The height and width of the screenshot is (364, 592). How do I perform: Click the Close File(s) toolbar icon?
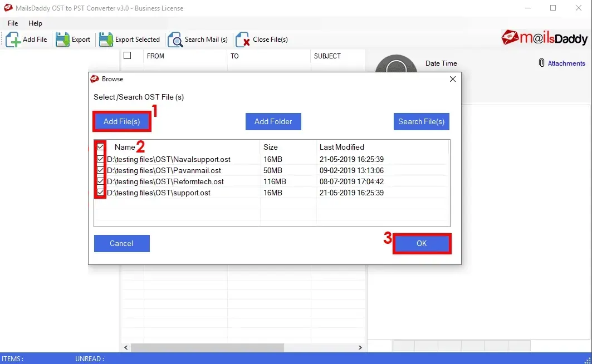242,39
